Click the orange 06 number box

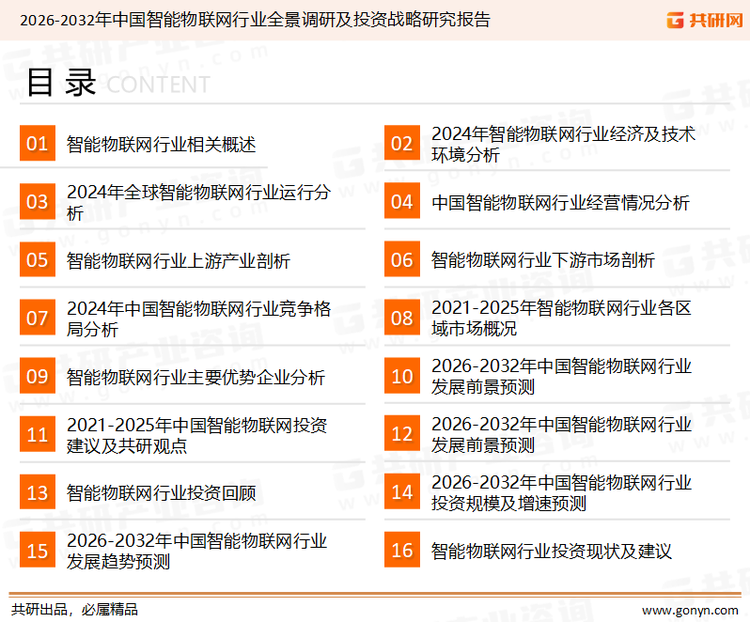[x=402, y=259]
